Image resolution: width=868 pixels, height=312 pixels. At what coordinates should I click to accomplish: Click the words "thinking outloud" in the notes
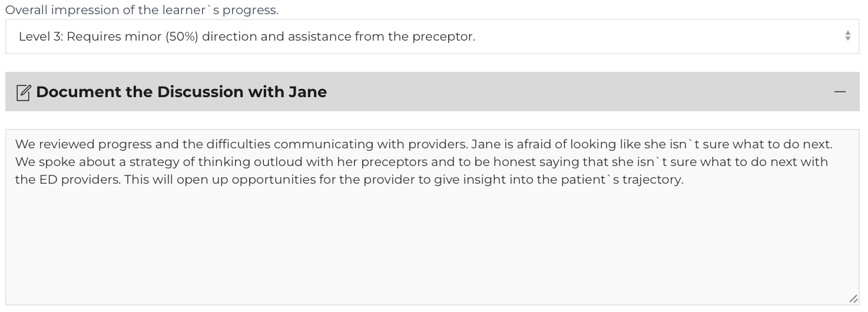tap(250, 162)
